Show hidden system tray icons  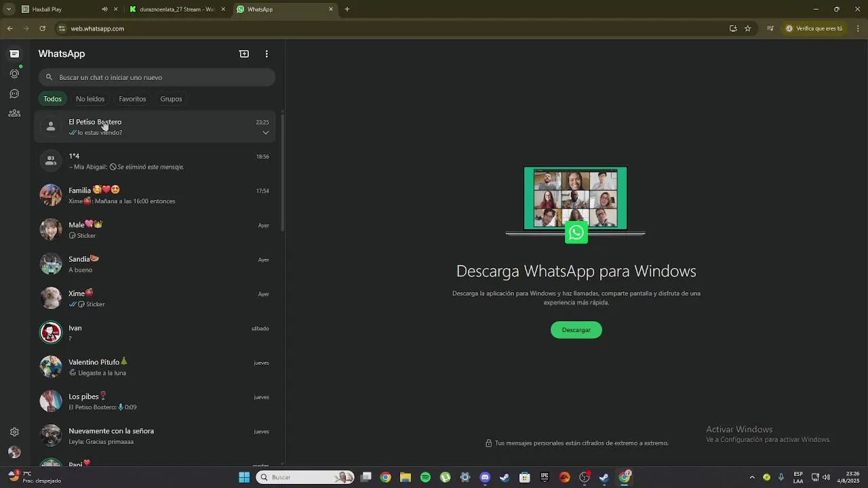(x=752, y=477)
